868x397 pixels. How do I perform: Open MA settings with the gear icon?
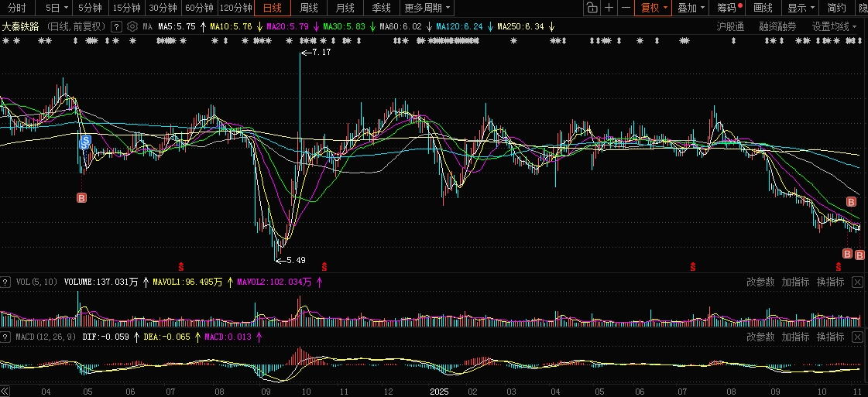[x=132, y=26]
